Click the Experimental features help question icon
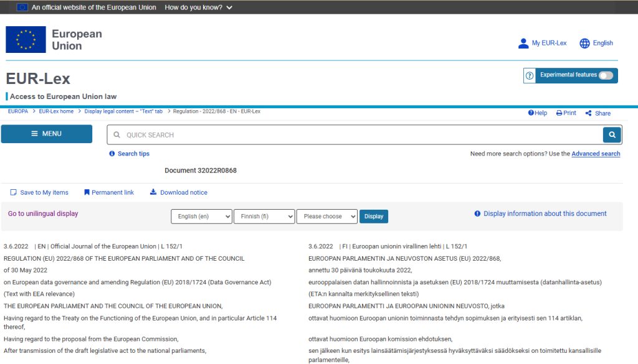This screenshot has height=364, width=638. (x=530, y=75)
